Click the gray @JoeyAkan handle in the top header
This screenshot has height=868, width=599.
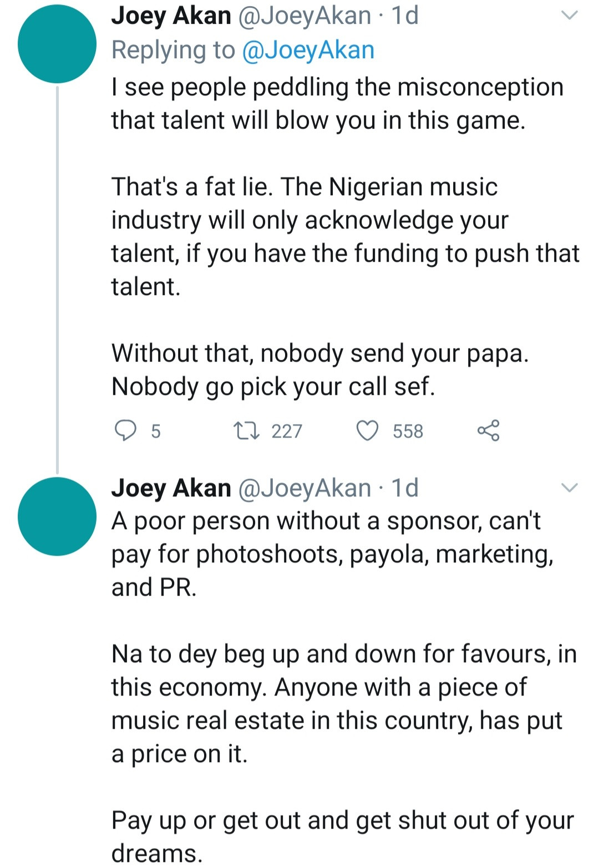pyautogui.click(x=304, y=16)
